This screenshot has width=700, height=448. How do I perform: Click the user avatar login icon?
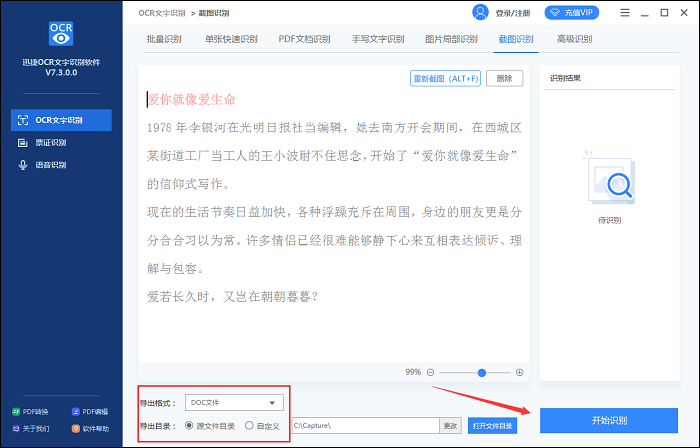[479, 13]
